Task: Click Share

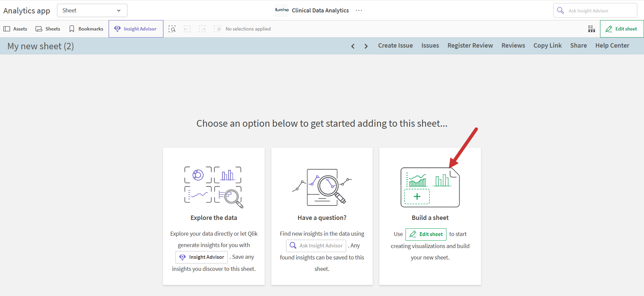Action: pyautogui.click(x=579, y=46)
